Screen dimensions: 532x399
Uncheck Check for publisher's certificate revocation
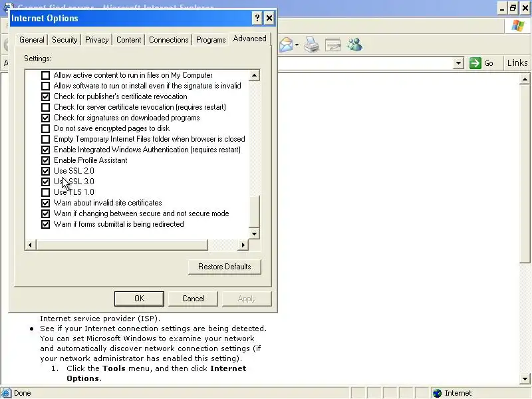click(x=45, y=96)
